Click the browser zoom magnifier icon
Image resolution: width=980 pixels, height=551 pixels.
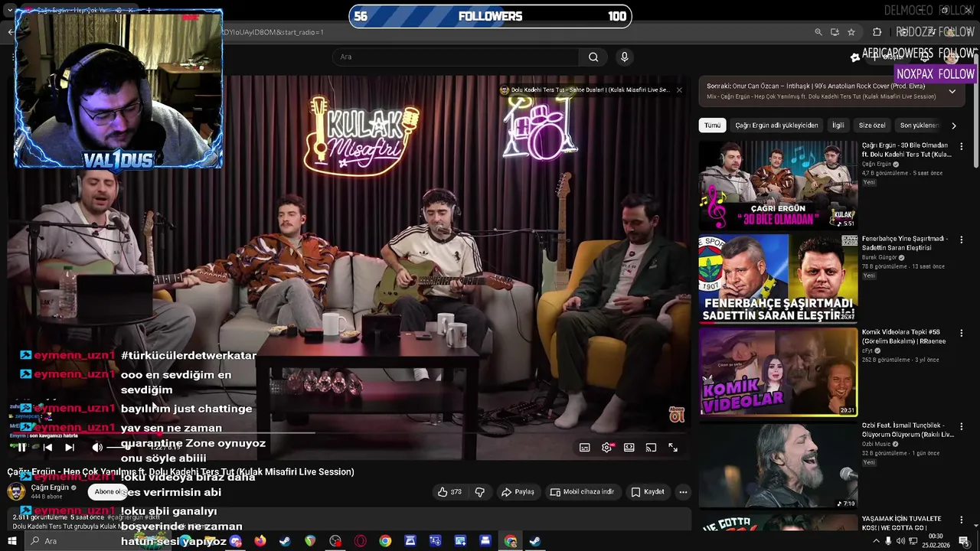pos(818,32)
